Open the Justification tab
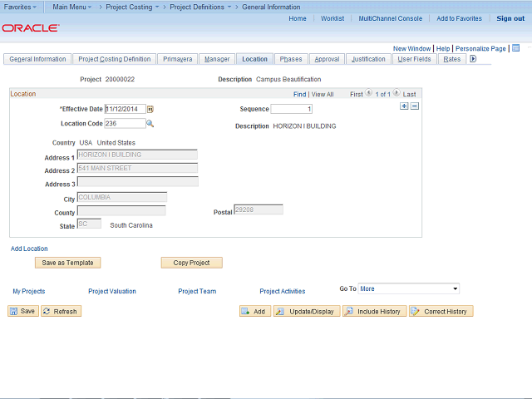The height and width of the screenshot is (399, 532). click(368, 59)
